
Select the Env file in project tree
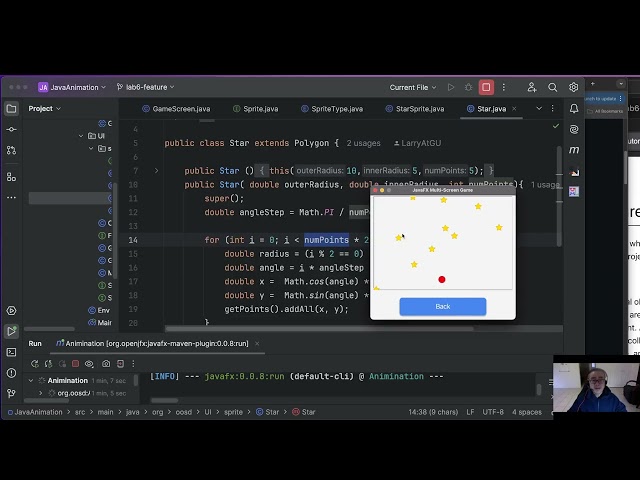tap(100, 311)
